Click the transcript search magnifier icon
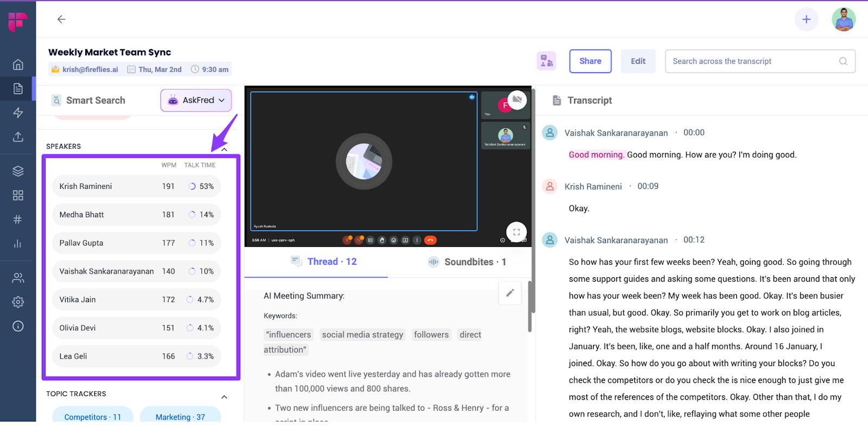 pos(843,61)
